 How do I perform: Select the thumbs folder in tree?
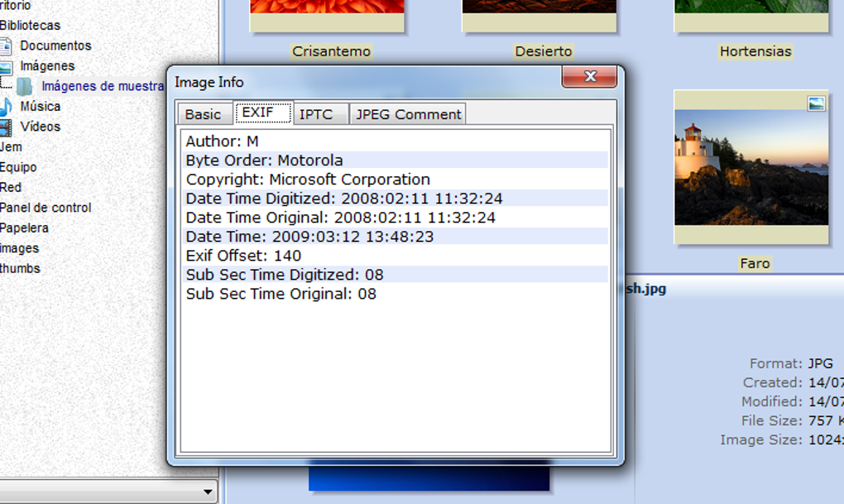click(20, 269)
